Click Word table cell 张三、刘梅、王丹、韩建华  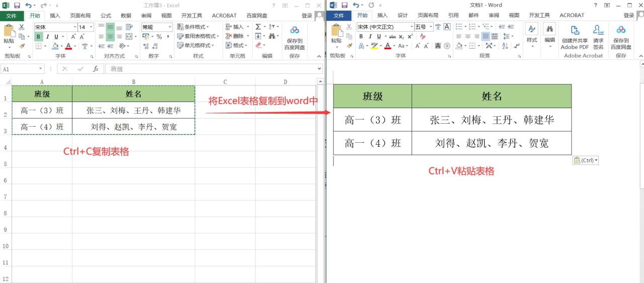[492, 120]
